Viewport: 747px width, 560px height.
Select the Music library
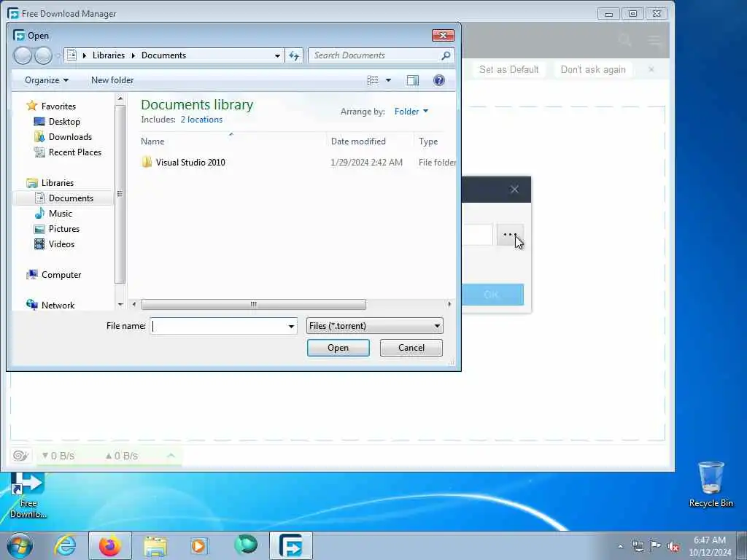click(60, 214)
